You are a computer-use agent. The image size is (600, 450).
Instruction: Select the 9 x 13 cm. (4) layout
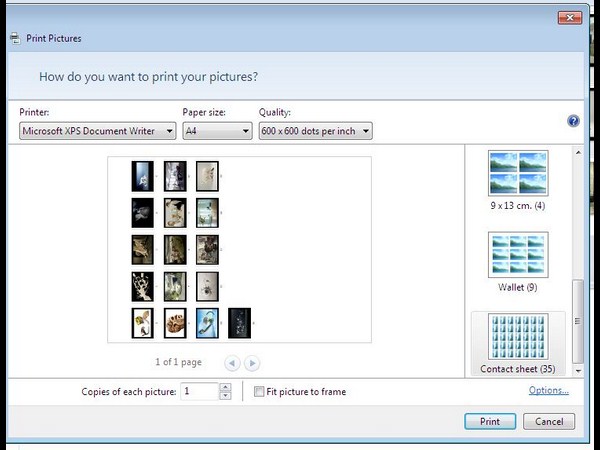click(518, 180)
